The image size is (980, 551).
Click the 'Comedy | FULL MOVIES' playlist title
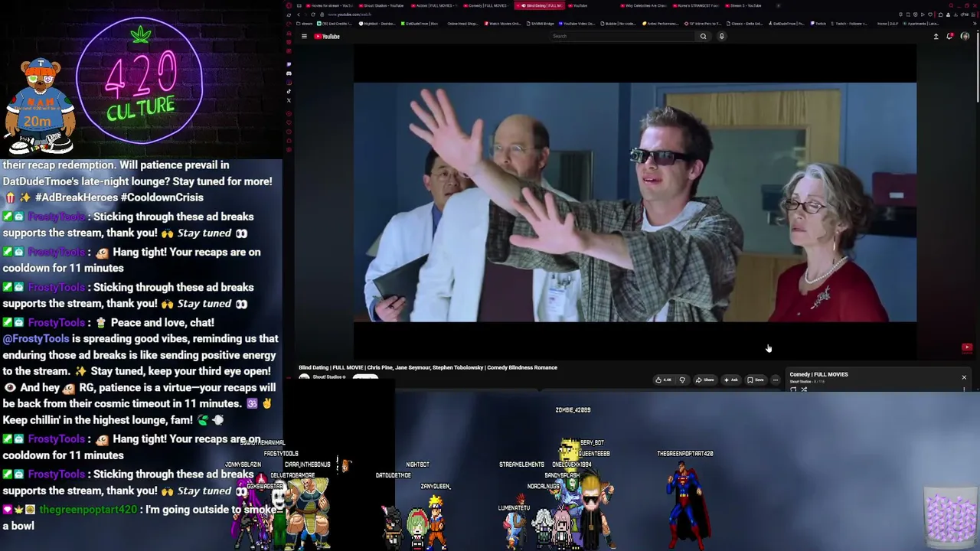coord(818,374)
